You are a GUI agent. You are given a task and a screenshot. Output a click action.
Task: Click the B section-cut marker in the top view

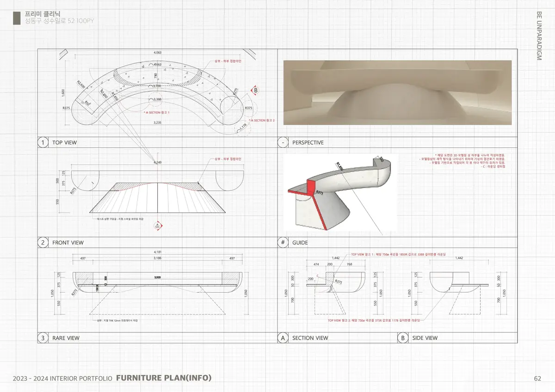[255, 91]
